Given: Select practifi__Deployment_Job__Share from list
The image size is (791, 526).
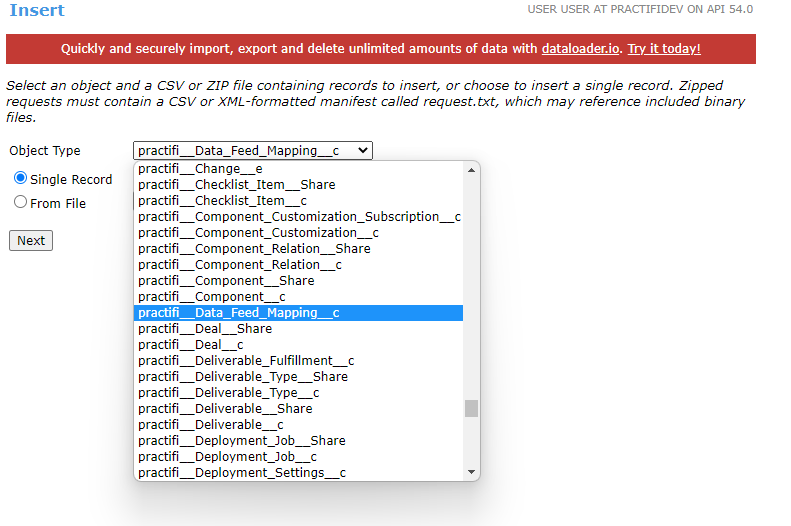Looking at the screenshot, I should coord(298,441).
